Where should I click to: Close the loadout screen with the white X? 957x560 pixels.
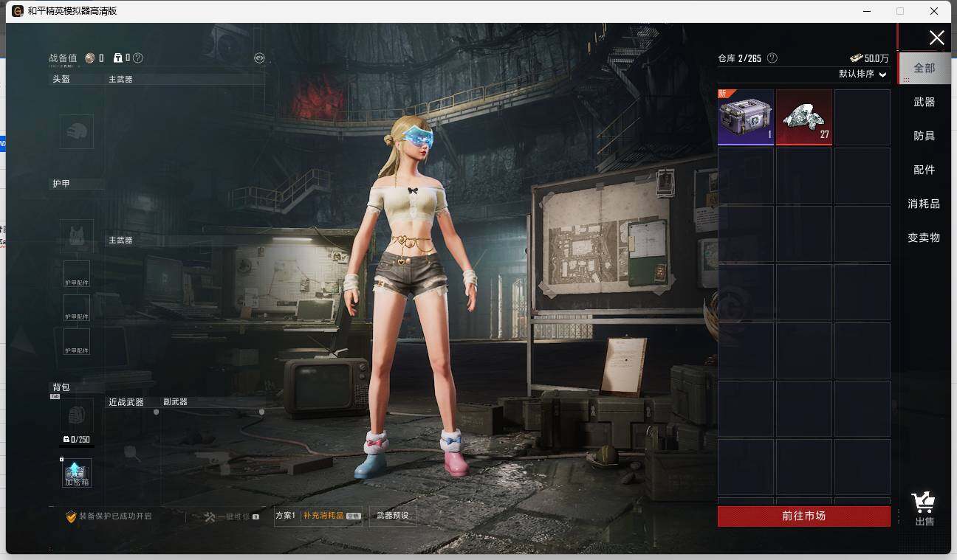point(936,38)
